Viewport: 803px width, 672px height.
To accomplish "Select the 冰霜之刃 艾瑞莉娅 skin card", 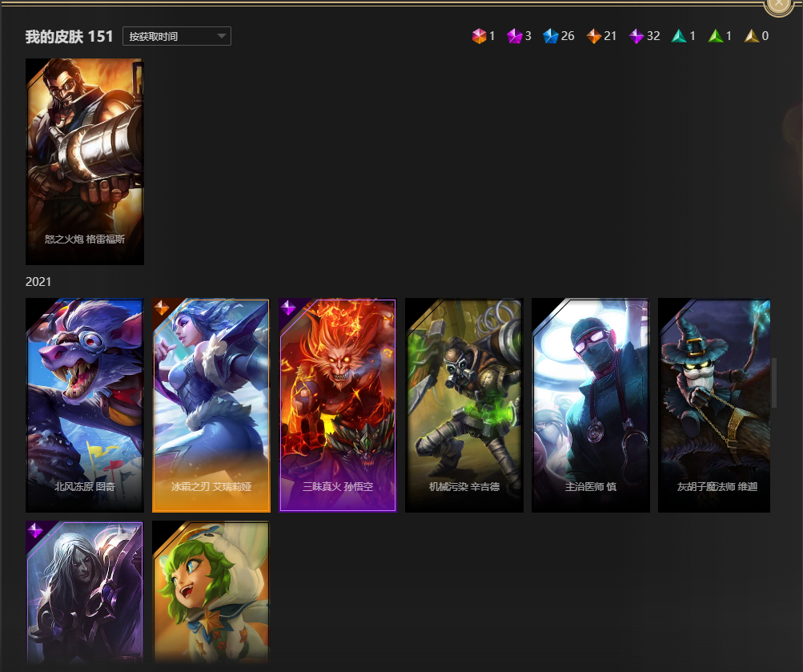I will [211, 405].
